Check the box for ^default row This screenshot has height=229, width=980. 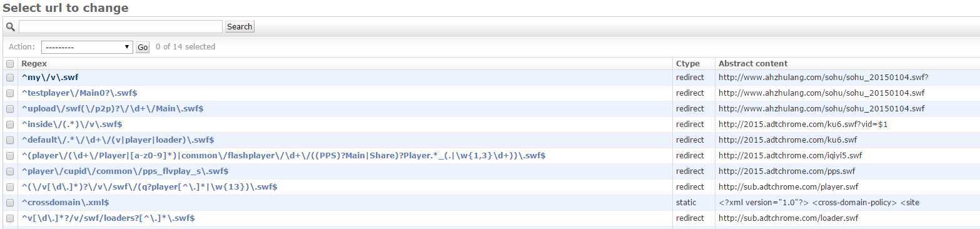[x=10, y=140]
